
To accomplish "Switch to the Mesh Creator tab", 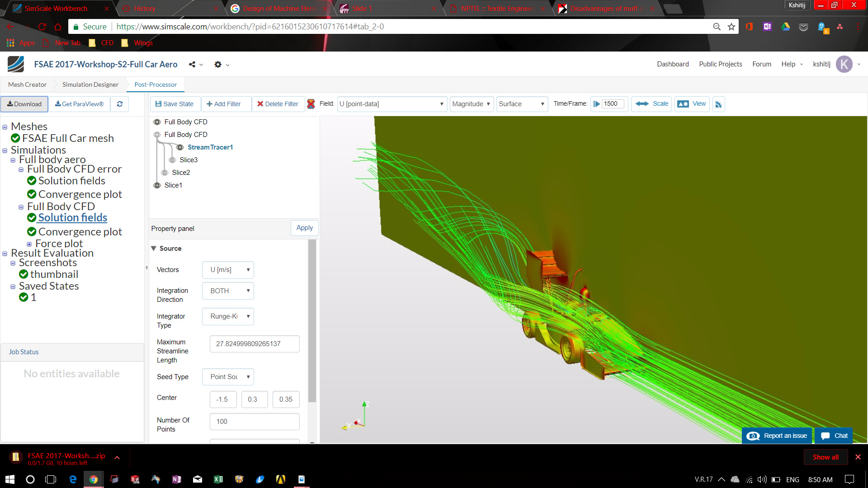I will (x=27, y=84).
